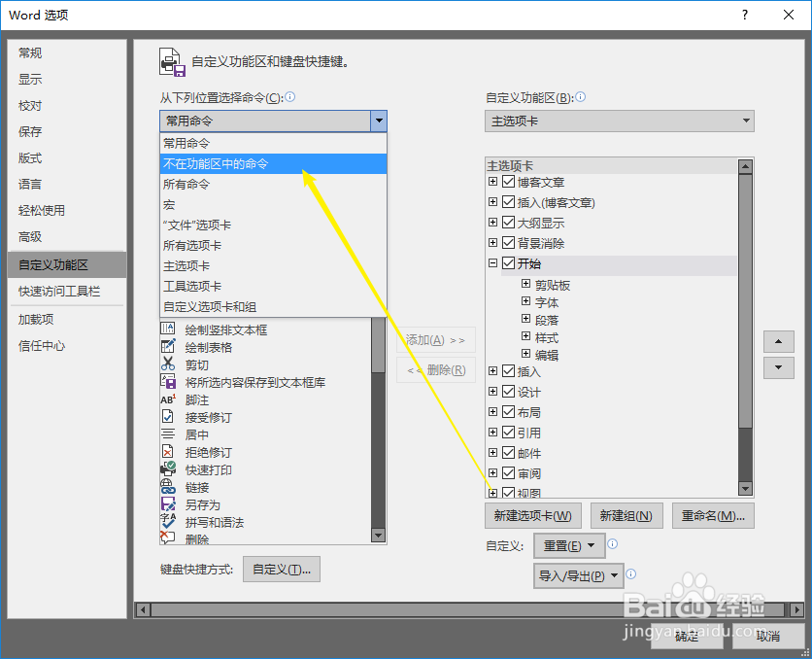Click the info icon next to 重置 button
Viewport: 812px width, 659px height.
coord(612,543)
